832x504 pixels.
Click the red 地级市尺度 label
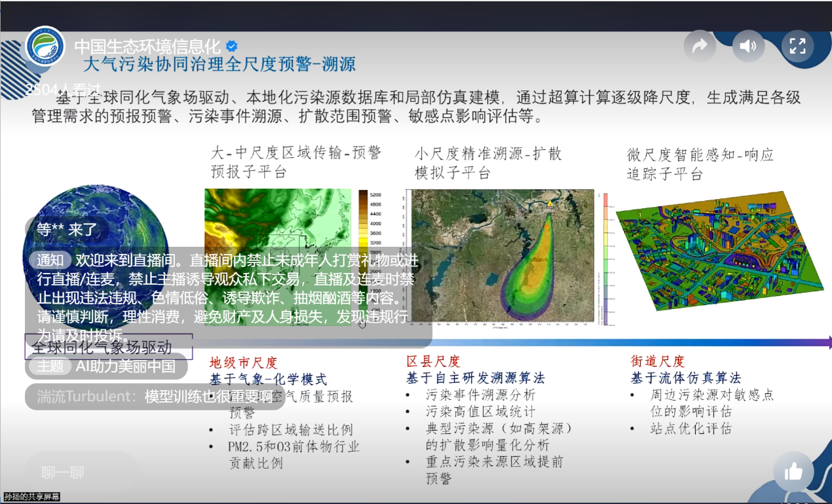(x=244, y=362)
